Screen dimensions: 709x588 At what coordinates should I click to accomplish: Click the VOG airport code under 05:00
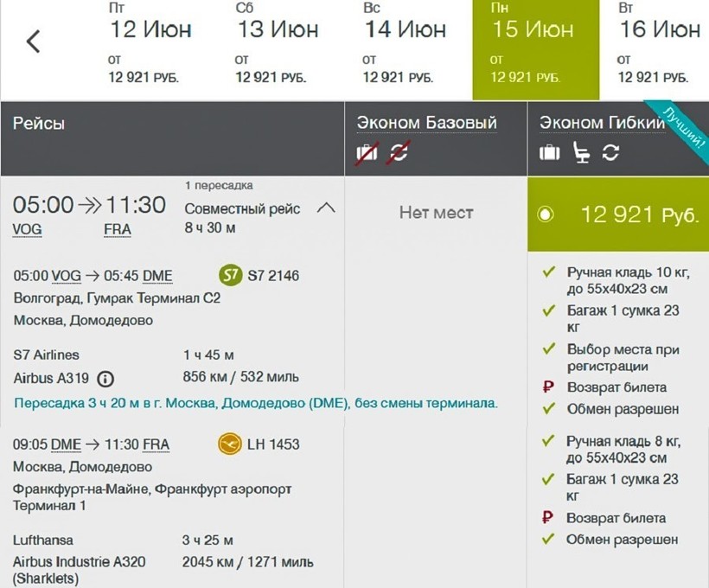[28, 229]
